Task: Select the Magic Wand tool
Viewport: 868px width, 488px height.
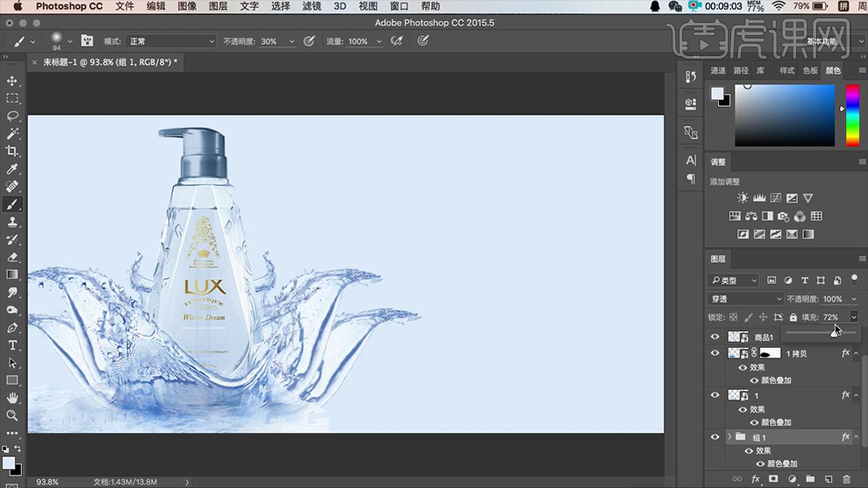Action: point(12,134)
